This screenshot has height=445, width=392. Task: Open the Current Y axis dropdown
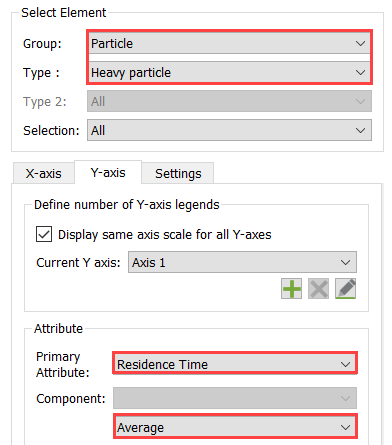pyautogui.click(x=242, y=262)
